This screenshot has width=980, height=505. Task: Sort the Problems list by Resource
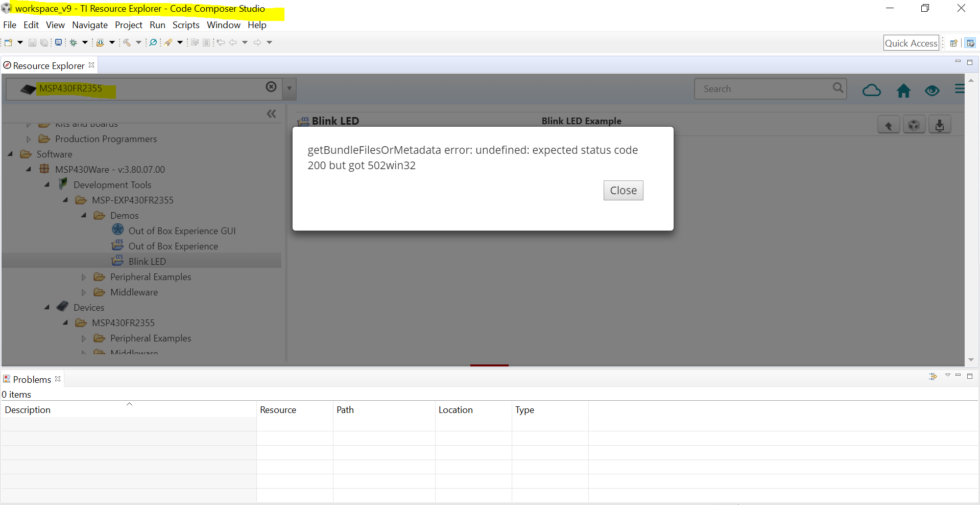(x=295, y=409)
